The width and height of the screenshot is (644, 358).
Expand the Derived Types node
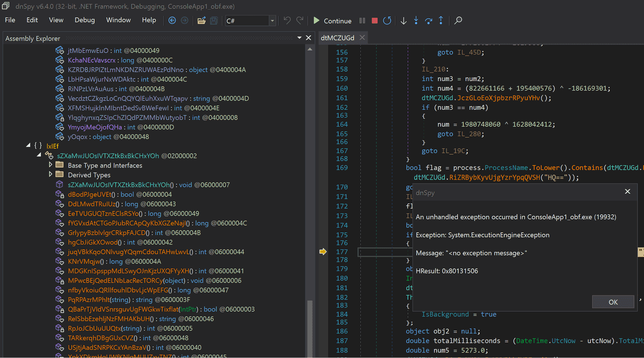[50, 175]
